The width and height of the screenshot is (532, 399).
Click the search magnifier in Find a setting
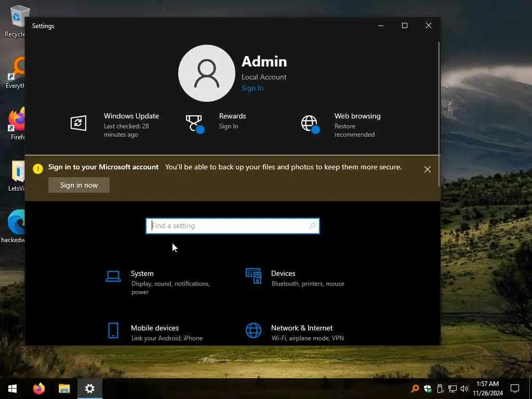coord(312,225)
